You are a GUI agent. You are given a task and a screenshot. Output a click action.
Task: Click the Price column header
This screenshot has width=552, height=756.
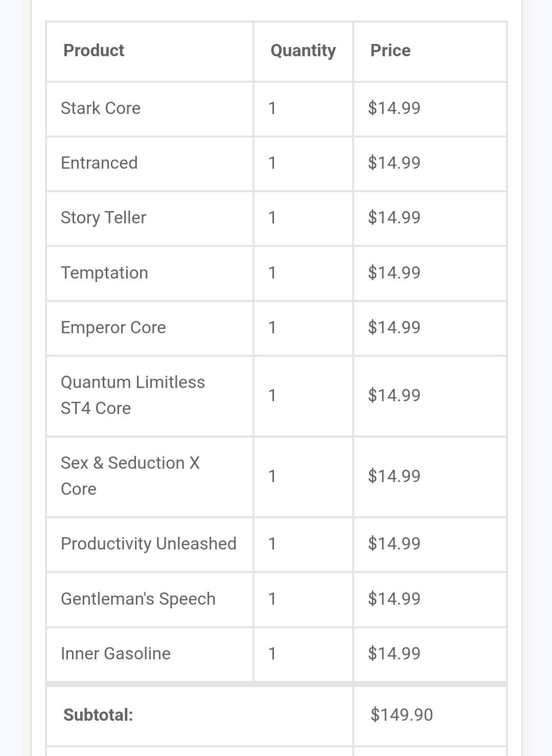(x=390, y=51)
